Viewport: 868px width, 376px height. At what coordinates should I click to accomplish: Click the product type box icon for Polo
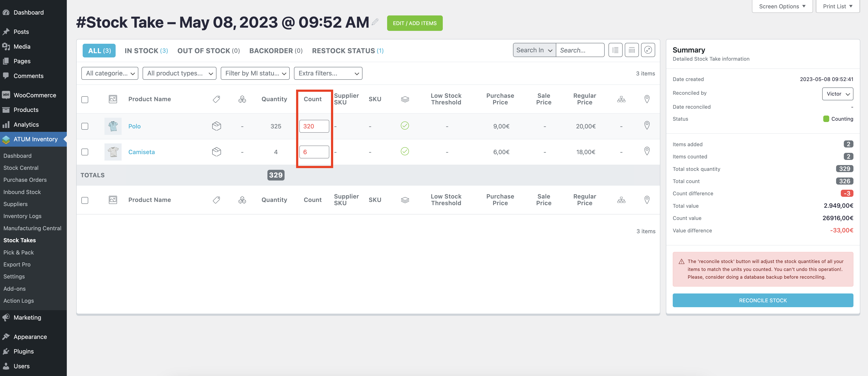pyautogui.click(x=216, y=126)
